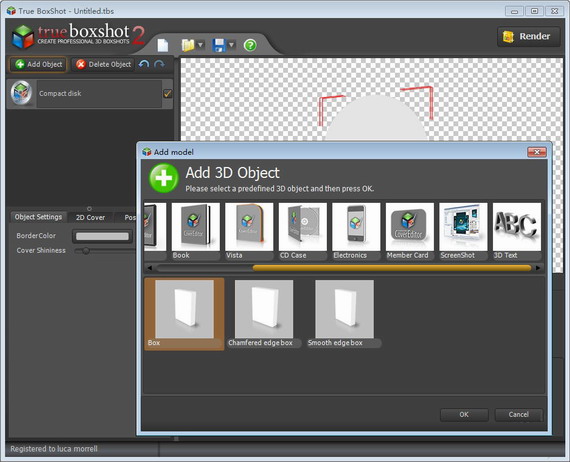Select the Book category icon
The width and height of the screenshot is (570, 462).
click(196, 231)
